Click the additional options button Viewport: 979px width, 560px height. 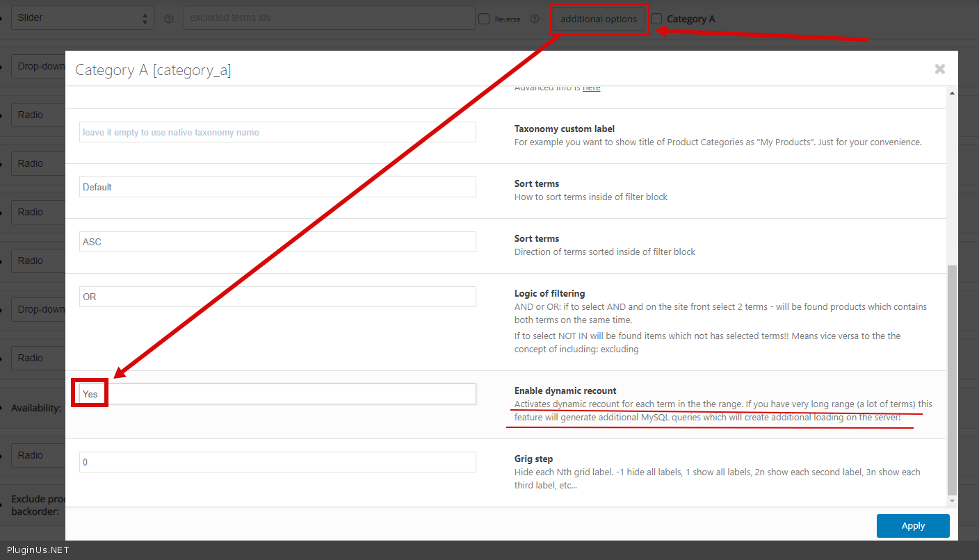point(599,19)
